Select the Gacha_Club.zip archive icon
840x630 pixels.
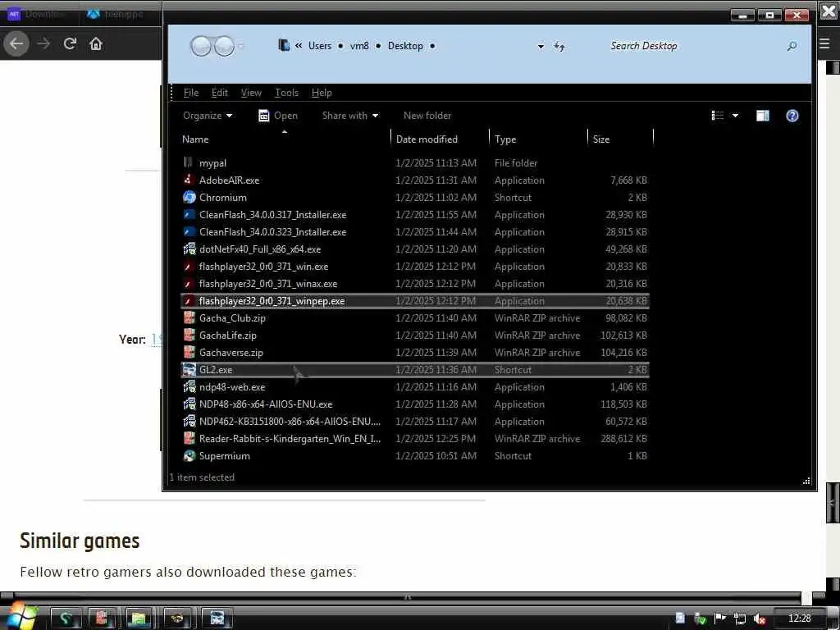[x=189, y=317]
